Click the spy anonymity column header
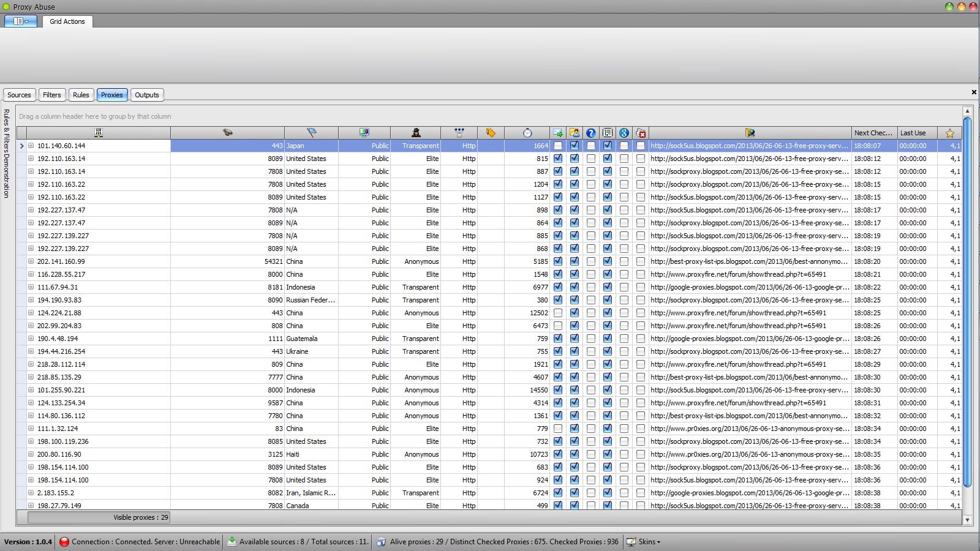Image resolution: width=980 pixels, height=551 pixels. coord(416,133)
